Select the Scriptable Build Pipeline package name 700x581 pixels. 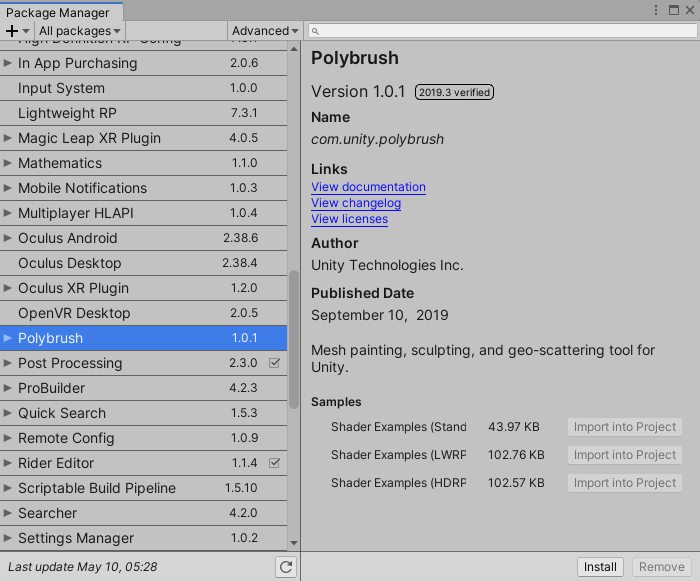coord(97,488)
